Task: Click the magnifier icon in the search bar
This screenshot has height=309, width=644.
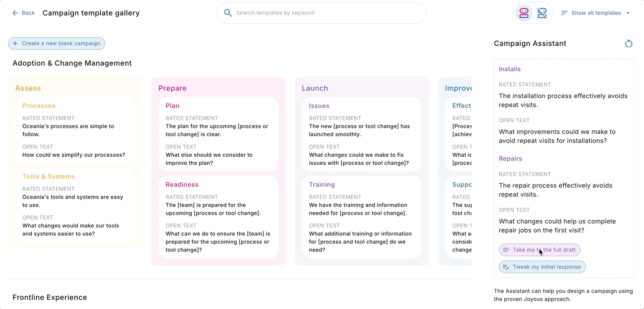Action: tap(228, 13)
